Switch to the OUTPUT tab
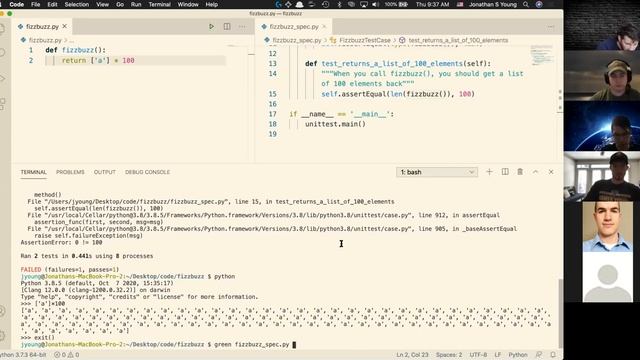This screenshot has width=640, height=360. [105, 172]
